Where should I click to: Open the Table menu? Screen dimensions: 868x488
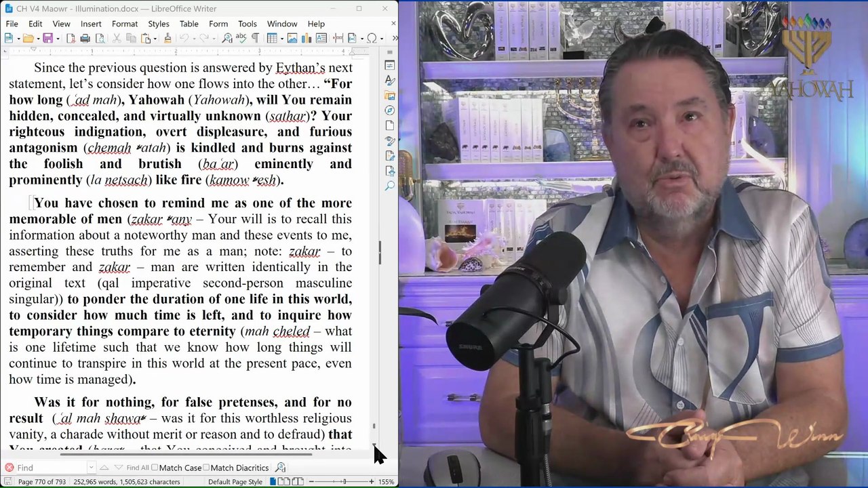click(189, 24)
